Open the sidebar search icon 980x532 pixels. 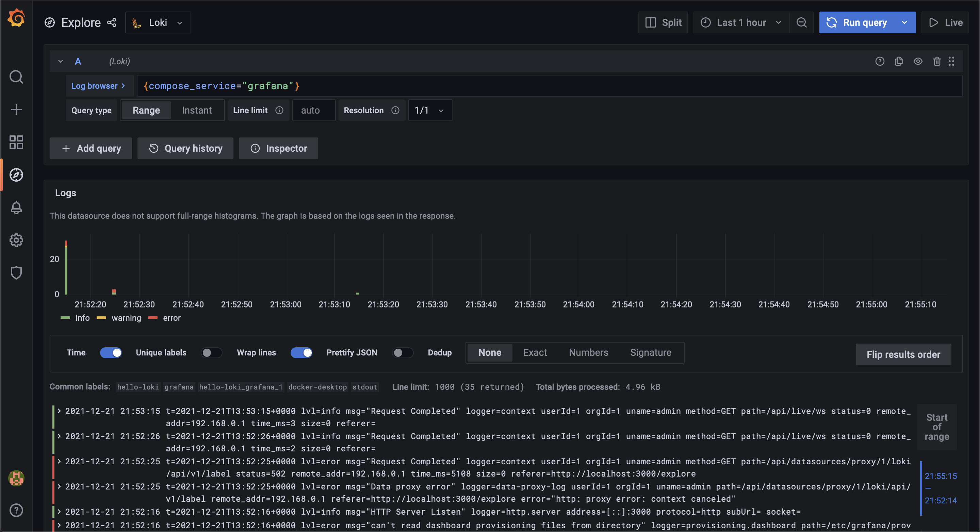(x=16, y=77)
